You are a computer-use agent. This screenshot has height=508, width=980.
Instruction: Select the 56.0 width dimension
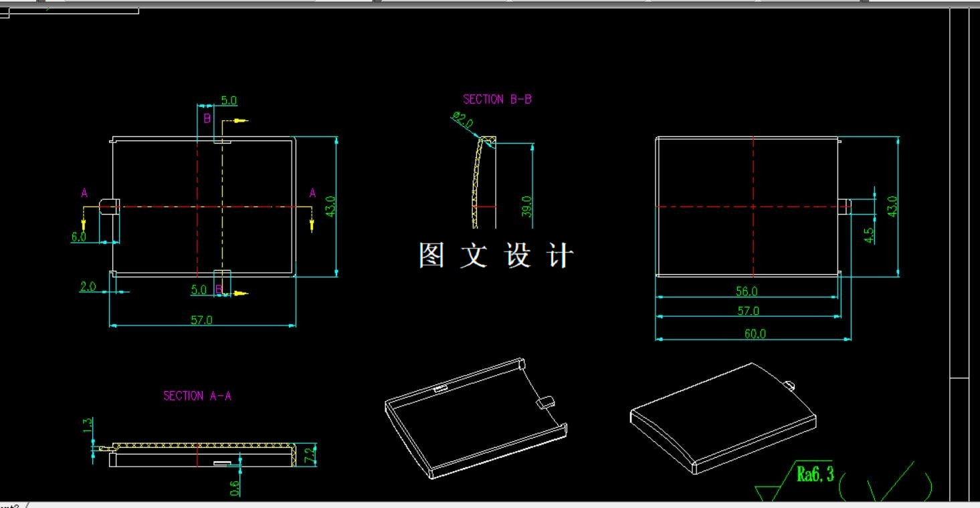[x=747, y=291]
